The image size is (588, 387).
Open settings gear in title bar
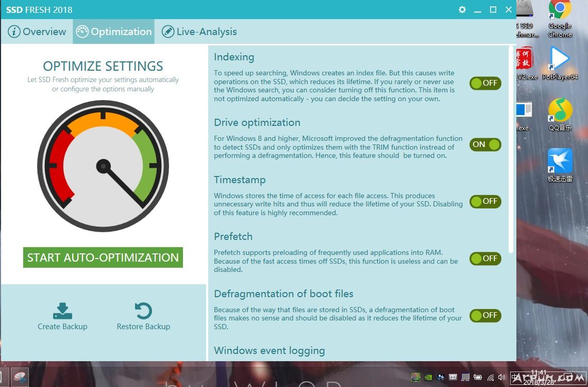[x=462, y=10]
